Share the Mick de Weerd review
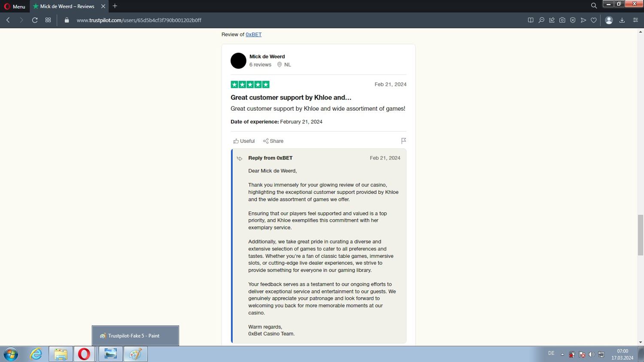Image resolution: width=644 pixels, height=362 pixels. coord(273,141)
